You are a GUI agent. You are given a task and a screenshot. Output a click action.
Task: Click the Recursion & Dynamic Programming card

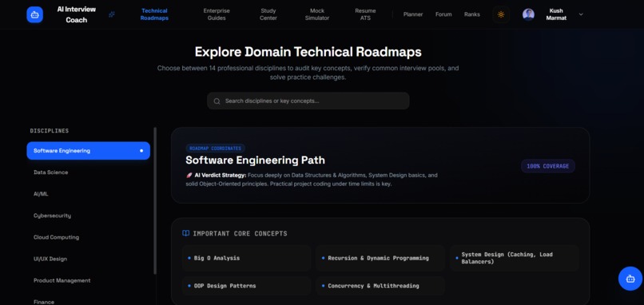[x=380, y=258]
